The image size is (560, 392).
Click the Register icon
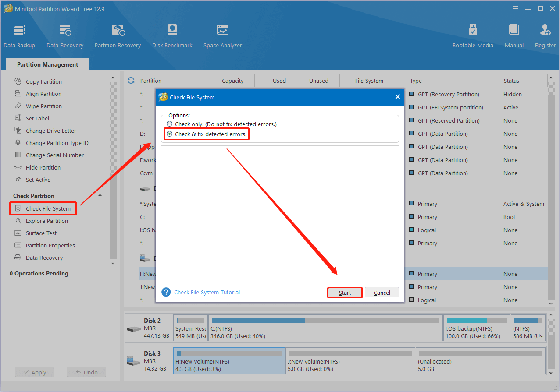(x=545, y=36)
